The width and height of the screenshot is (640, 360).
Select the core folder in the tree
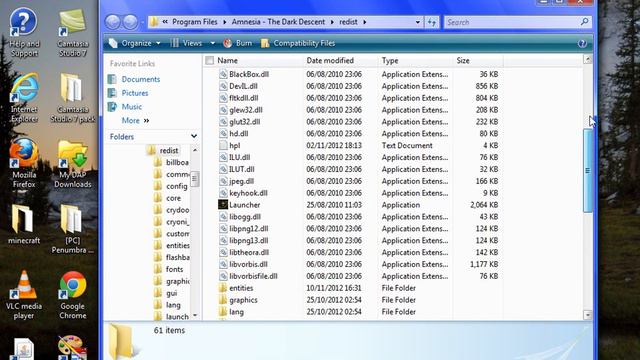click(x=173, y=198)
